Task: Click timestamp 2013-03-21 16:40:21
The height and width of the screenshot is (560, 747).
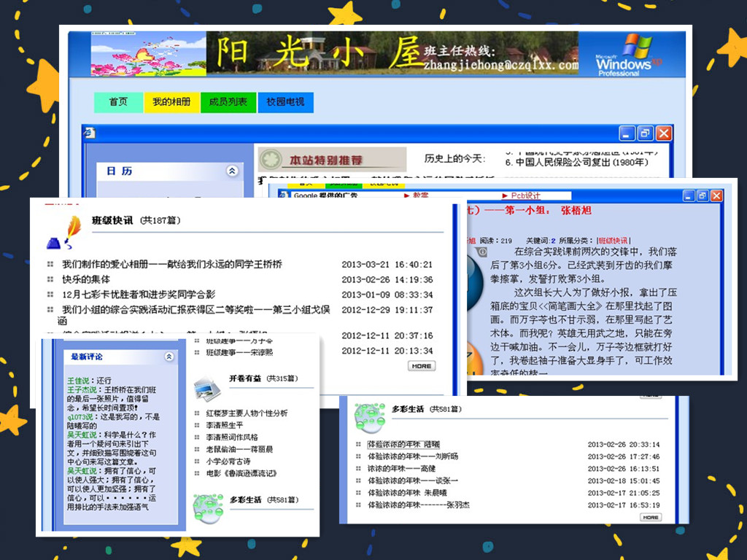Action: pyautogui.click(x=387, y=264)
